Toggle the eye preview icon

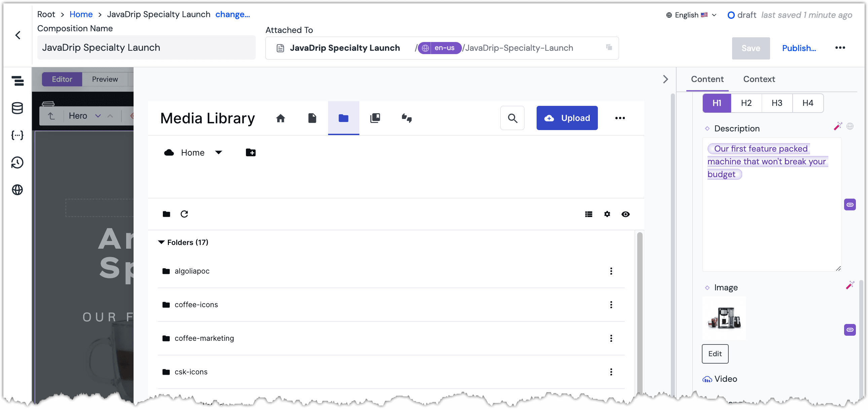click(625, 214)
